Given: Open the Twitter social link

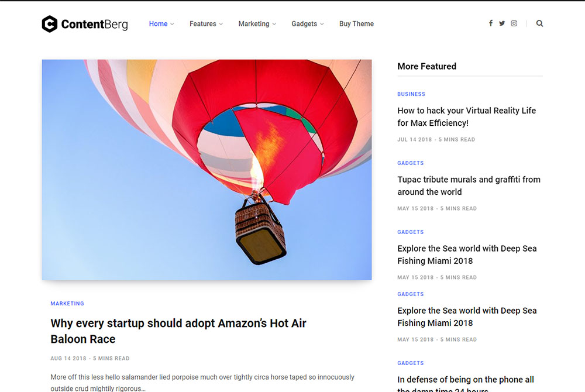Looking at the screenshot, I should pyautogui.click(x=502, y=23).
